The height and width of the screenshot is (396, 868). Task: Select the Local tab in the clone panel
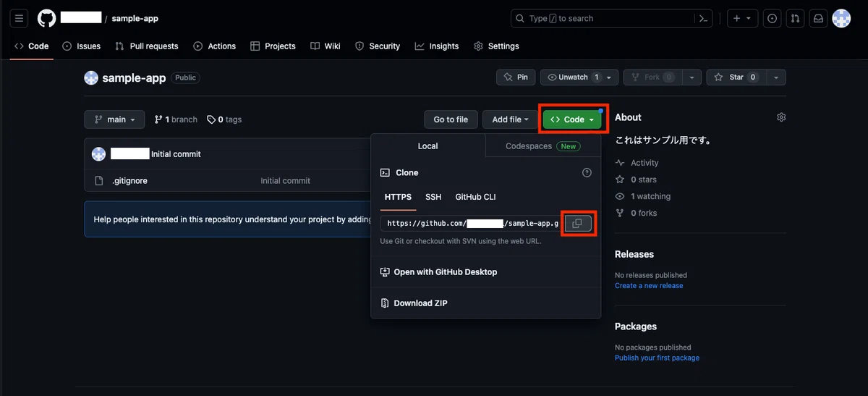click(428, 146)
